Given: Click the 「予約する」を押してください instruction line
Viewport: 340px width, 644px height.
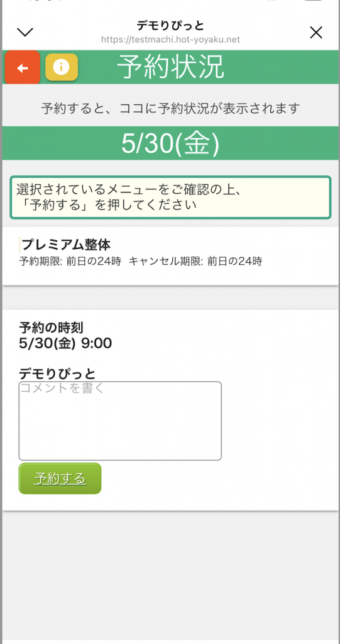Looking at the screenshot, I should click(107, 205).
